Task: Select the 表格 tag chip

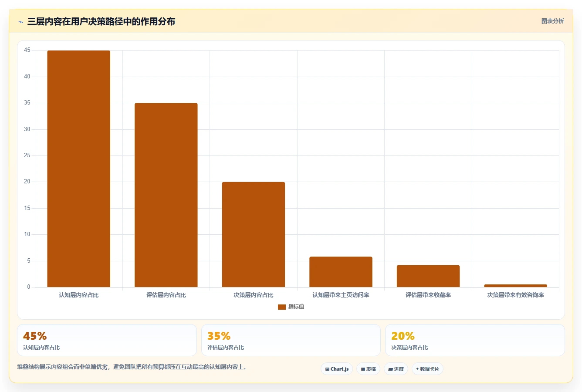Action: (368, 369)
